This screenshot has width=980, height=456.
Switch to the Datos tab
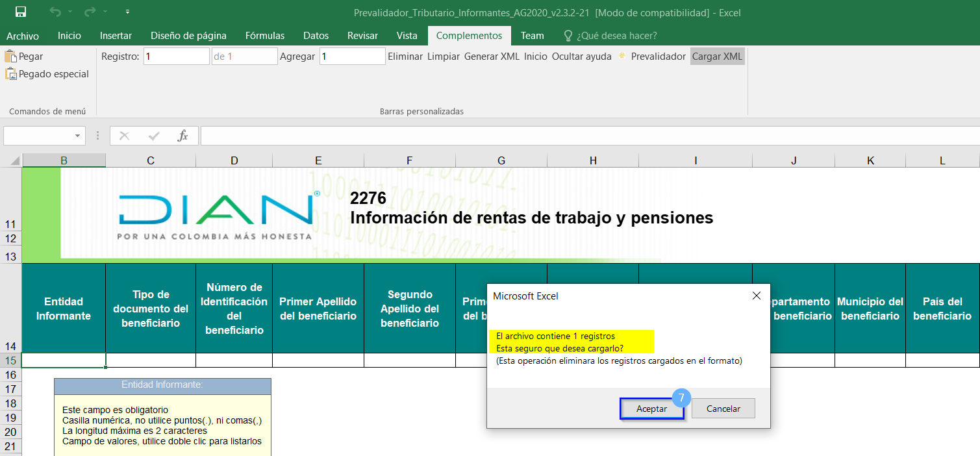coord(316,36)
